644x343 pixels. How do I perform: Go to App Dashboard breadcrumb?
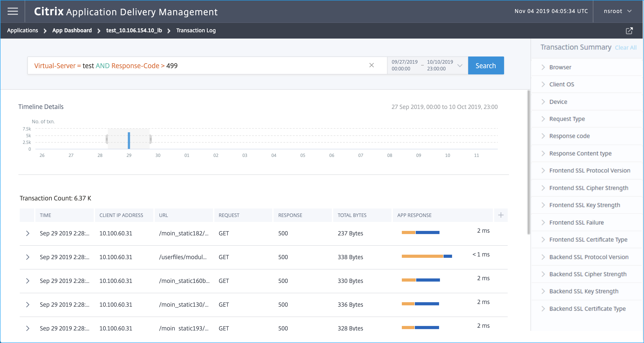click(72, 30)
